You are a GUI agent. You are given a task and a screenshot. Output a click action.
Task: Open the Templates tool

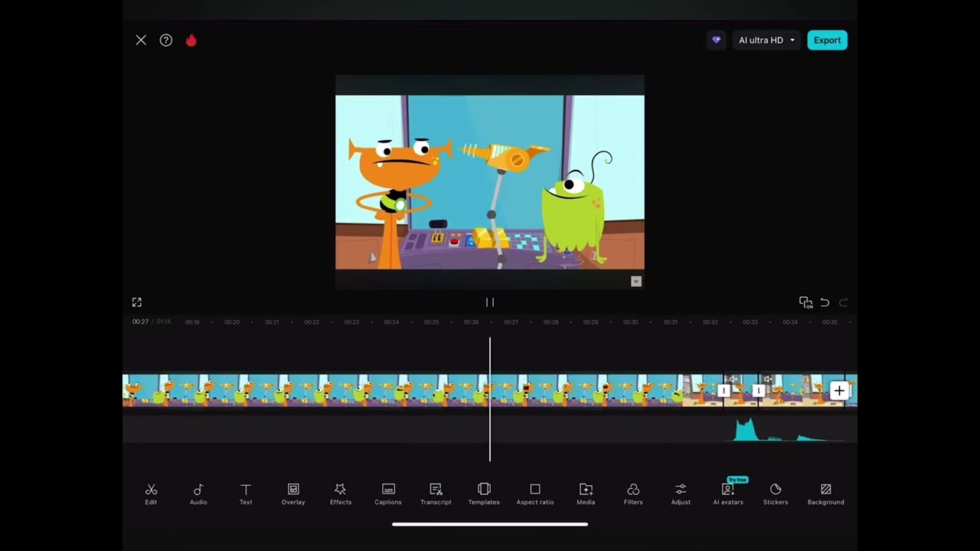pos(484,494)
